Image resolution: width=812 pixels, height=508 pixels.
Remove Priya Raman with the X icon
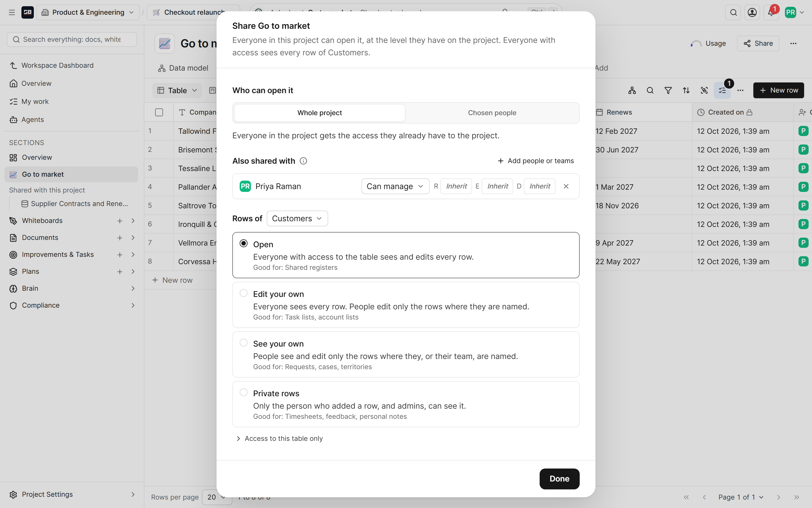coord(566,186)
